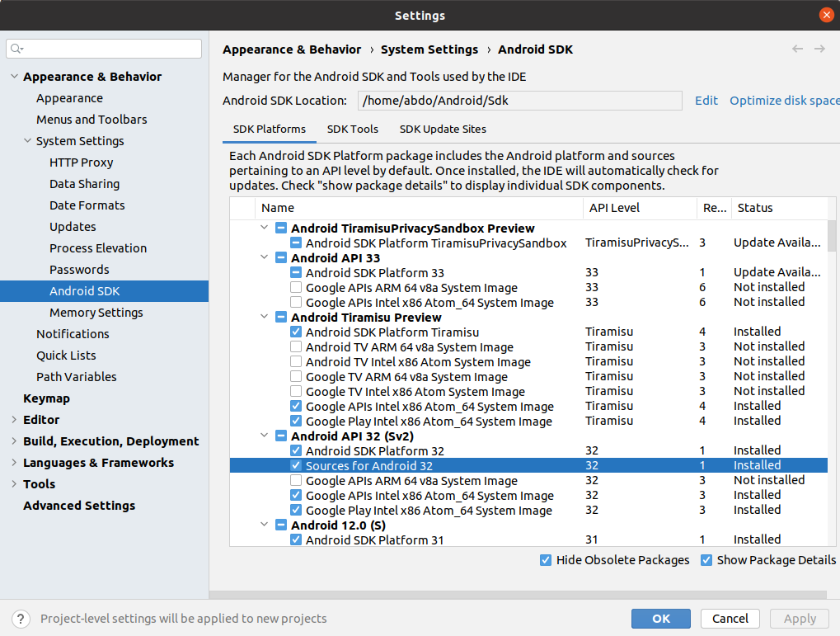Toggle Android SDK Platform 33 checkbox
Screen dimensions: 840x636
[296, 272]
